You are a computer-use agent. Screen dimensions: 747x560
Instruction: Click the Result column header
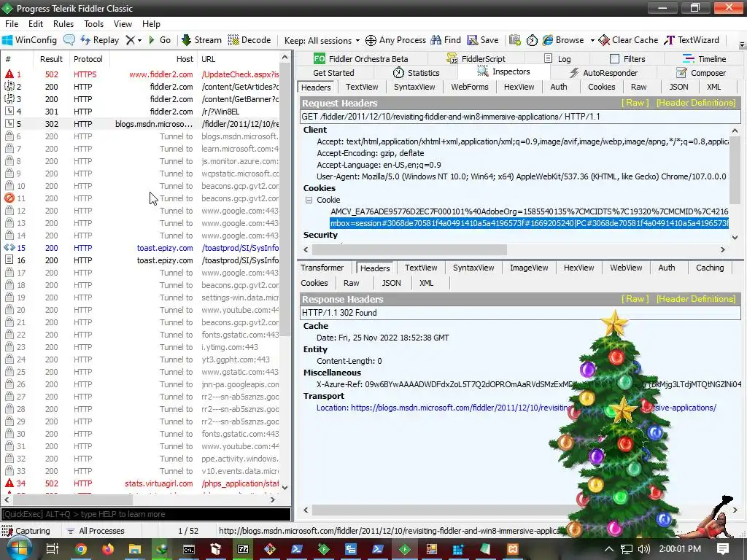click(x=52, y=59)
